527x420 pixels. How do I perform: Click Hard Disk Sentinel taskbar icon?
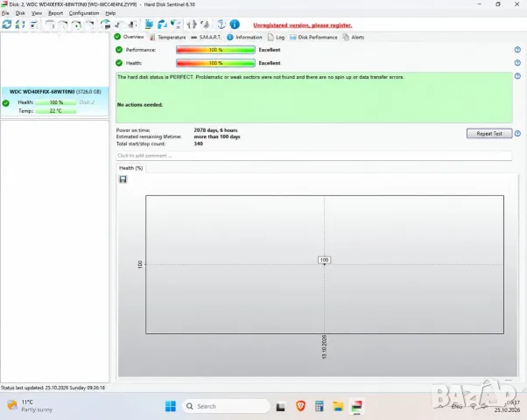[356, 406]
